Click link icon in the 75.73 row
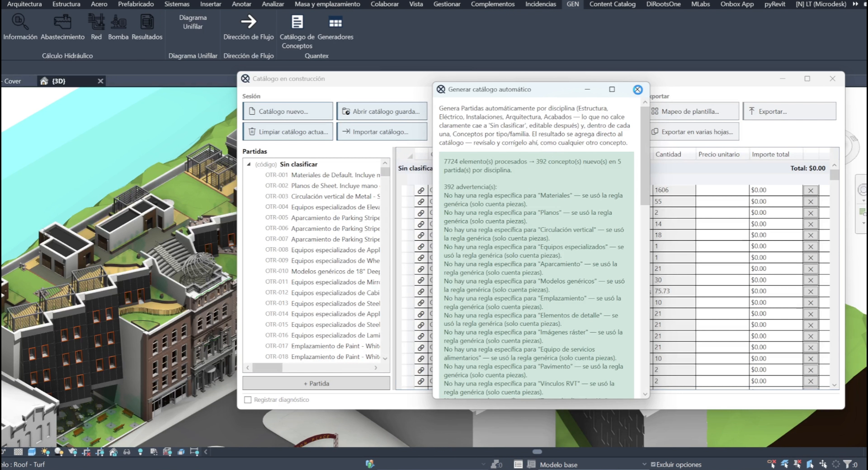This screenshot has width=868, height=470. pyautogui.click(x=421, y=291)
